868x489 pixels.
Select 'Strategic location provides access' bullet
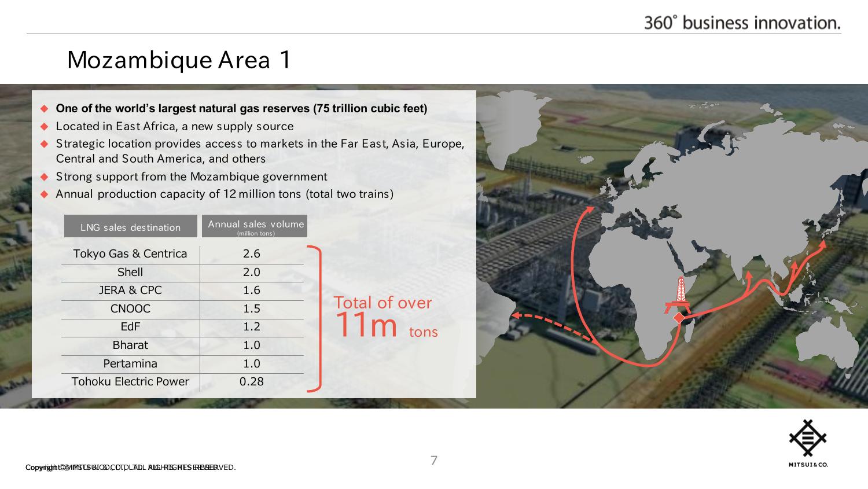[x=260, y=151]
